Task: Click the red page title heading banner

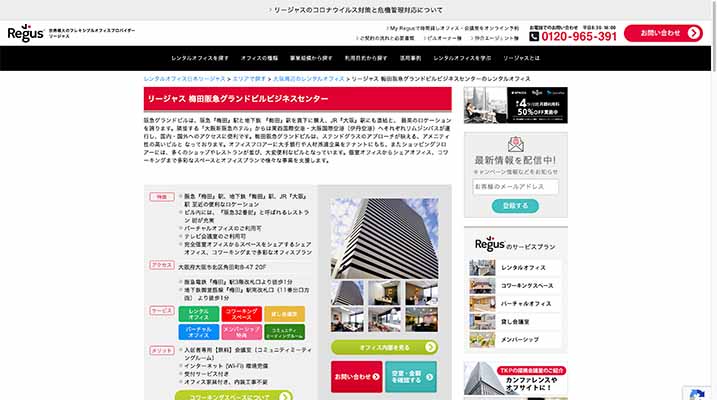Action: 297,99
